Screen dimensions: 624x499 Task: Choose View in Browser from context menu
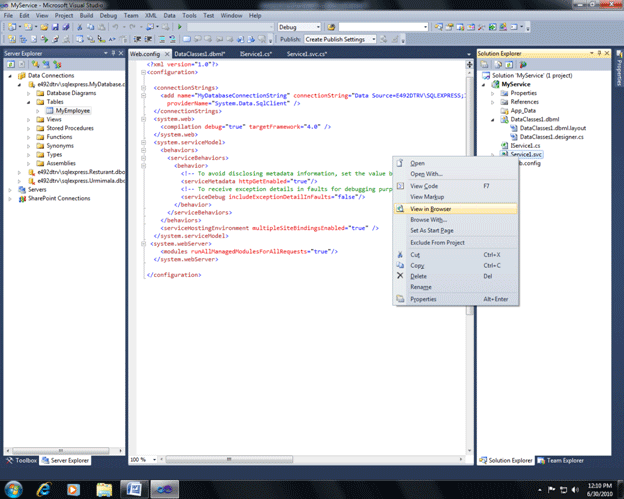click(431, 209)
